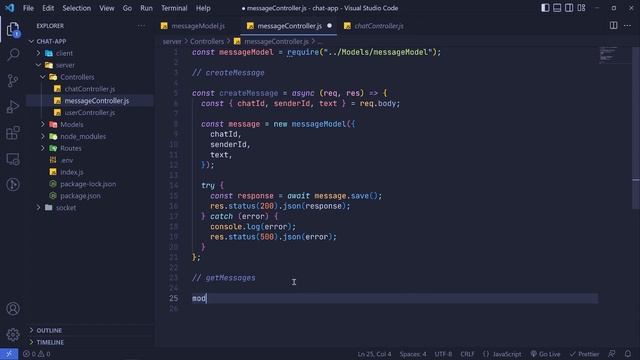This screenshot has width=640, height=360.
Task: Open the Manage settings gear
Action: point(13,335)
